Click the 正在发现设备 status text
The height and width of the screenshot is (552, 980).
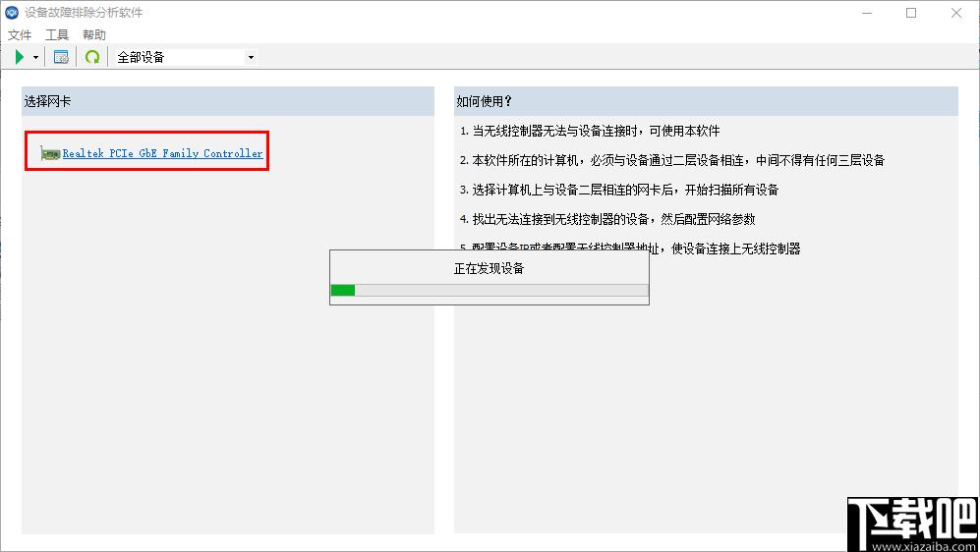click(x=489, y=268)
